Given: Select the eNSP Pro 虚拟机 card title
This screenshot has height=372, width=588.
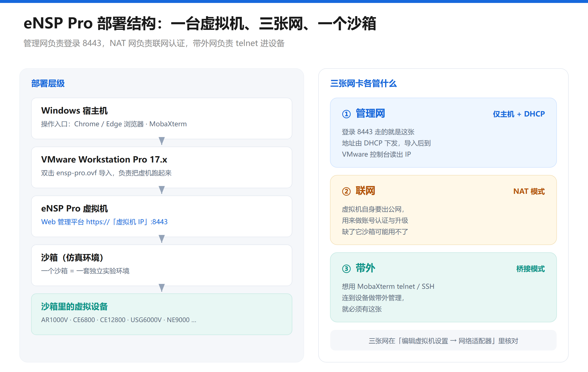Looking at the screenshot, I should [74, 209].
